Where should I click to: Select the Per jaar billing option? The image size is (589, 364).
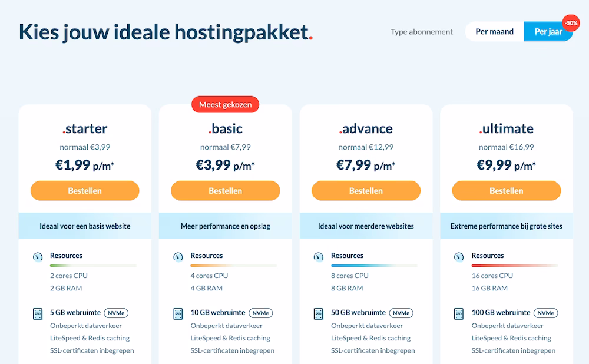(548, 32)
